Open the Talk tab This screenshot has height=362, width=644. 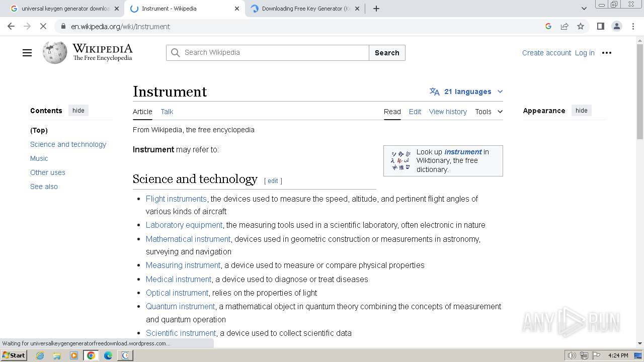167,112
